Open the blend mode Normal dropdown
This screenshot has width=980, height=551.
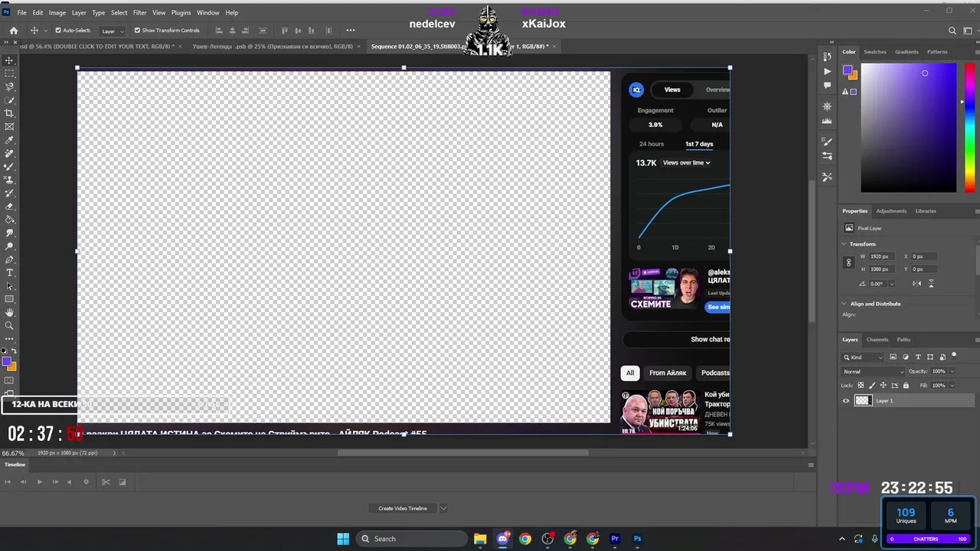pos(873,371)
